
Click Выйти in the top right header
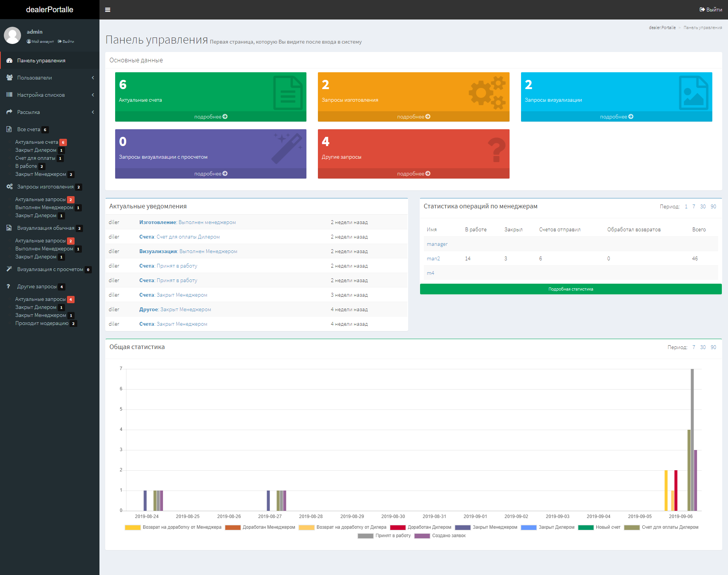[711, 10]
